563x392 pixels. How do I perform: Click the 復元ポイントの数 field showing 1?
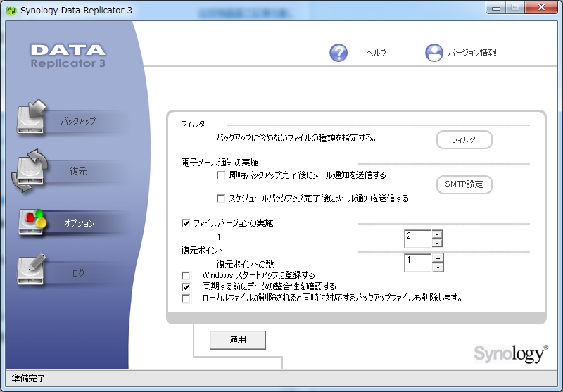(418, 263)
